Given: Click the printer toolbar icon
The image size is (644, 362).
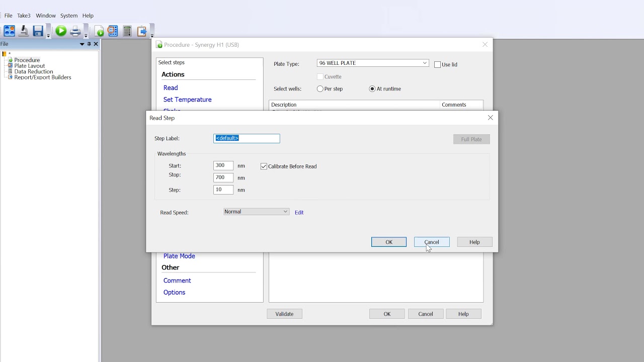Looking at the screenshot, I should pyautogui.click(x=75, y=31).
